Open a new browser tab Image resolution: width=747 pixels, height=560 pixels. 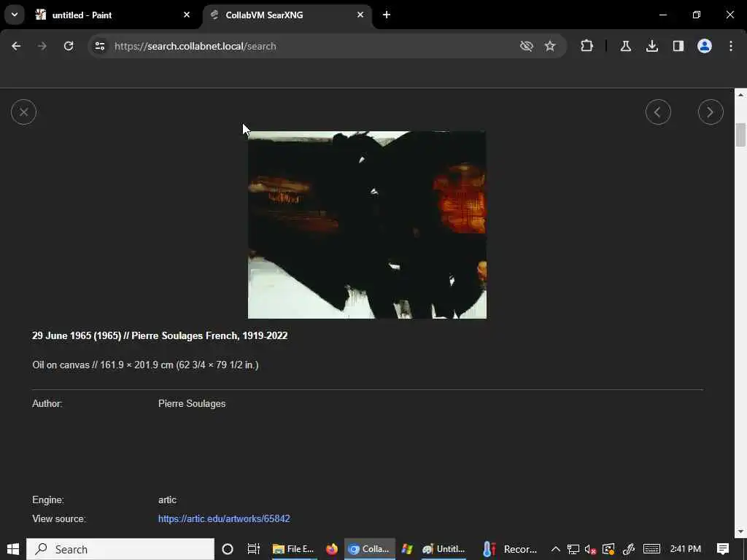[x=387, y=15]
